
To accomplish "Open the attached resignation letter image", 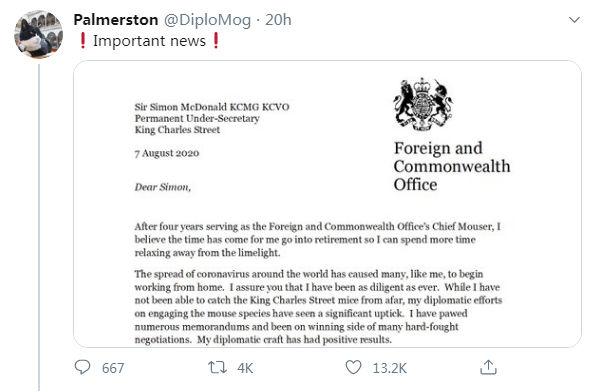I will 327,204.
